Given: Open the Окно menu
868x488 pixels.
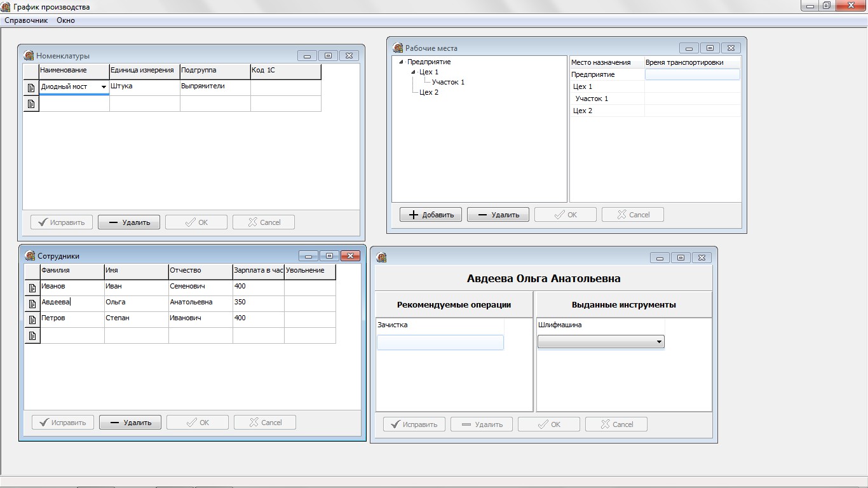Looking at the screenshot, I should 65,20.
